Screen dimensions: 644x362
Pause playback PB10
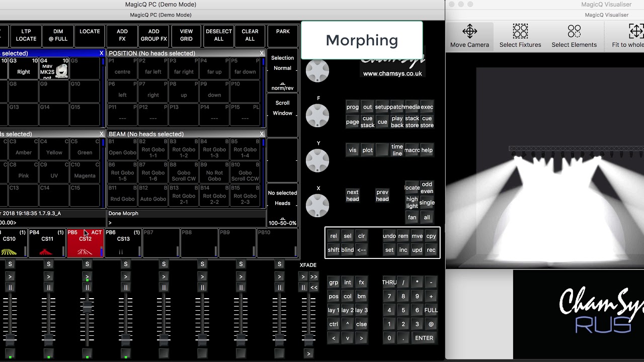pyautogui.click(x=279, y=288)
